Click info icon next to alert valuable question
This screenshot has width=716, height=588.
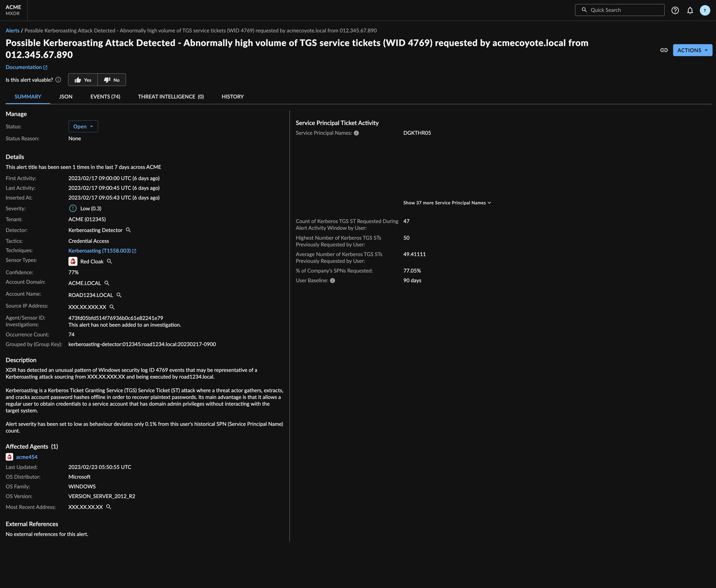[58, 80]
